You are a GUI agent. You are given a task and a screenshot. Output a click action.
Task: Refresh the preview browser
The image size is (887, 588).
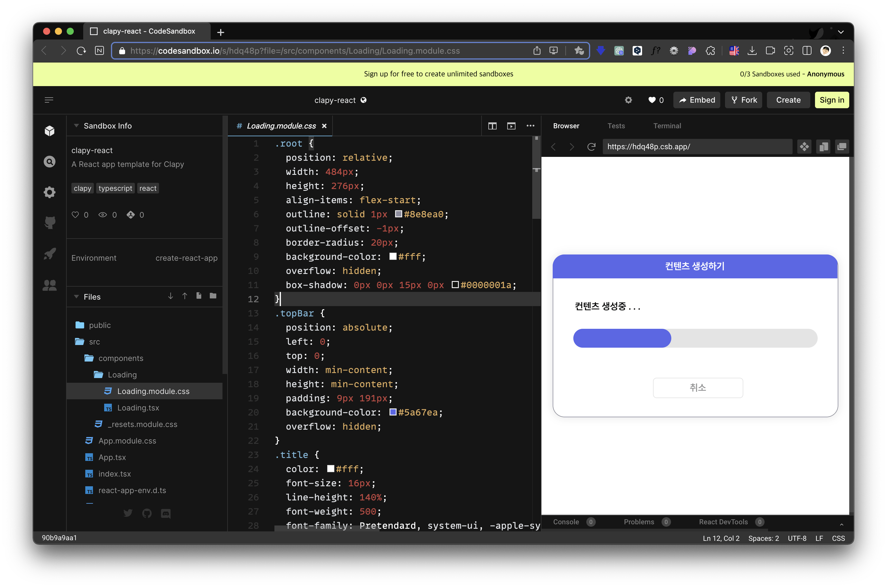click(591, 147)
